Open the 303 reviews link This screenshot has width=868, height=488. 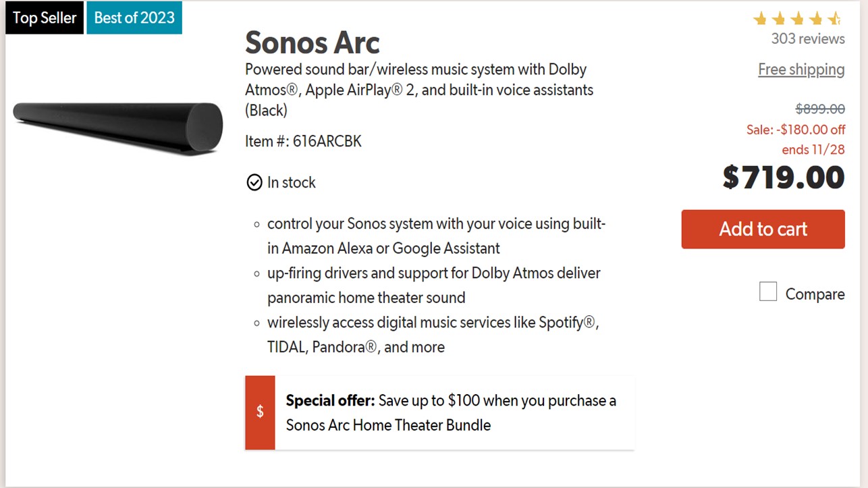(808, 38)
